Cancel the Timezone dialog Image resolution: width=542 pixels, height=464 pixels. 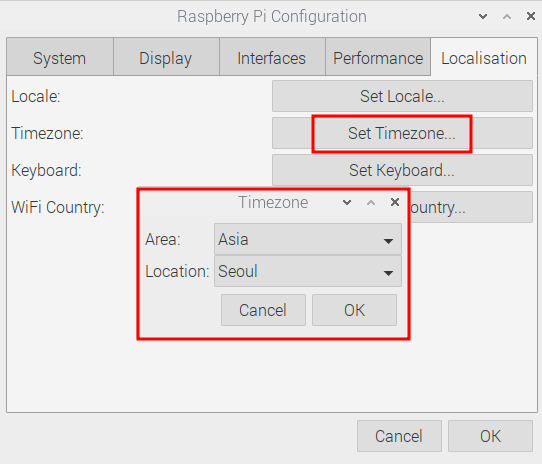(x=263, y=310)
